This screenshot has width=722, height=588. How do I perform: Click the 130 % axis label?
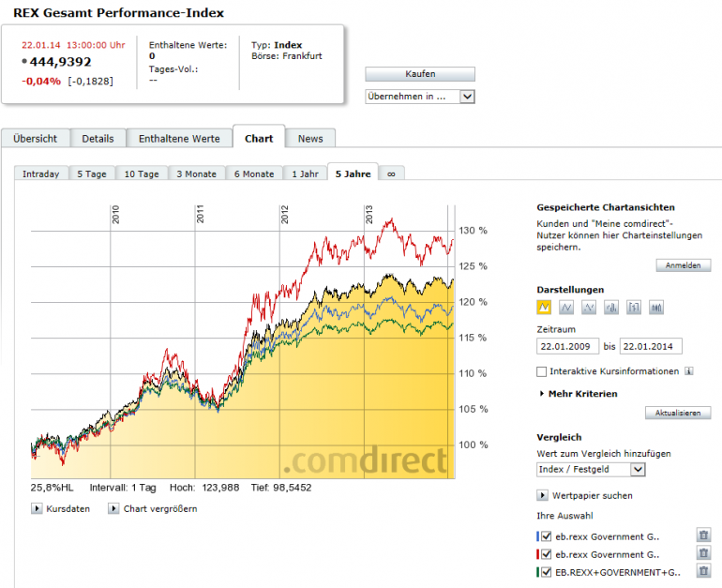(473, 230)
